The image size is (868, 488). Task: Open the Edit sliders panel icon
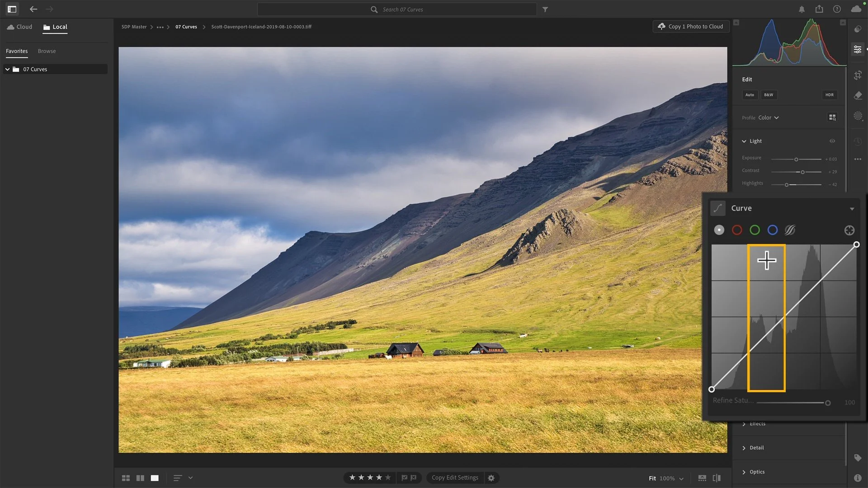point(858,49)
